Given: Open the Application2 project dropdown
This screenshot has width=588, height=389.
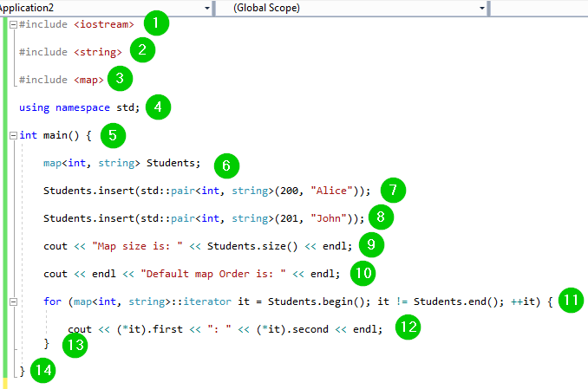Looking at the screenshot, I should pos(209,8).
